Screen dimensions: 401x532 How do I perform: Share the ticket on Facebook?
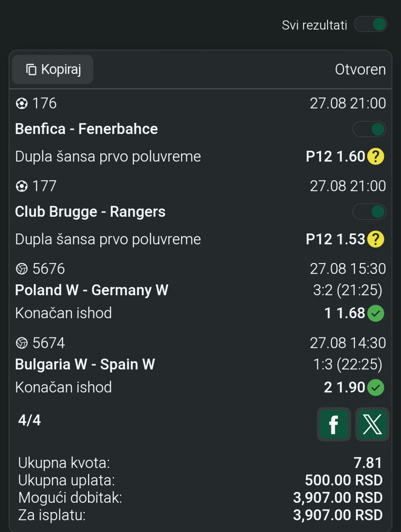[x=334, y=424]
